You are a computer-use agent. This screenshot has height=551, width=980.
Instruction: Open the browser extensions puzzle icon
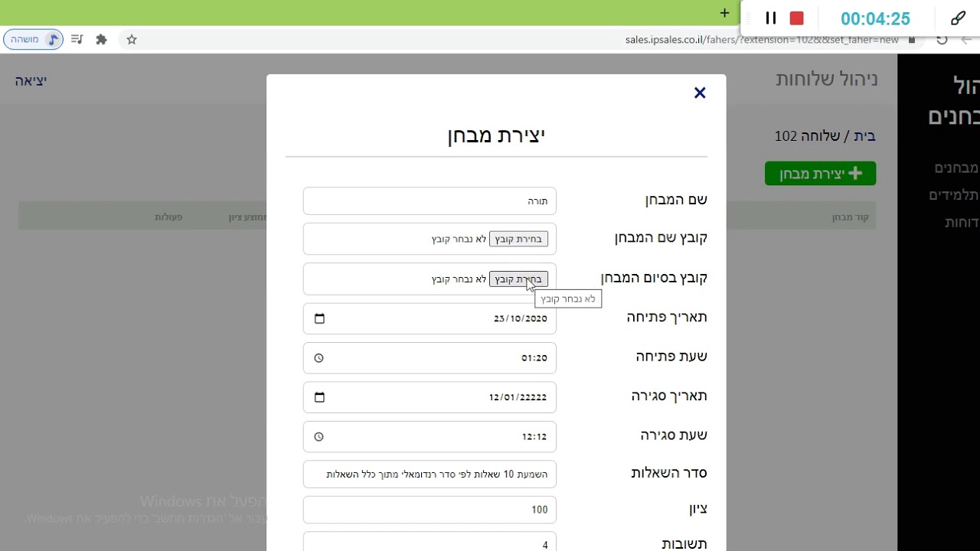[x=101, y=40]
